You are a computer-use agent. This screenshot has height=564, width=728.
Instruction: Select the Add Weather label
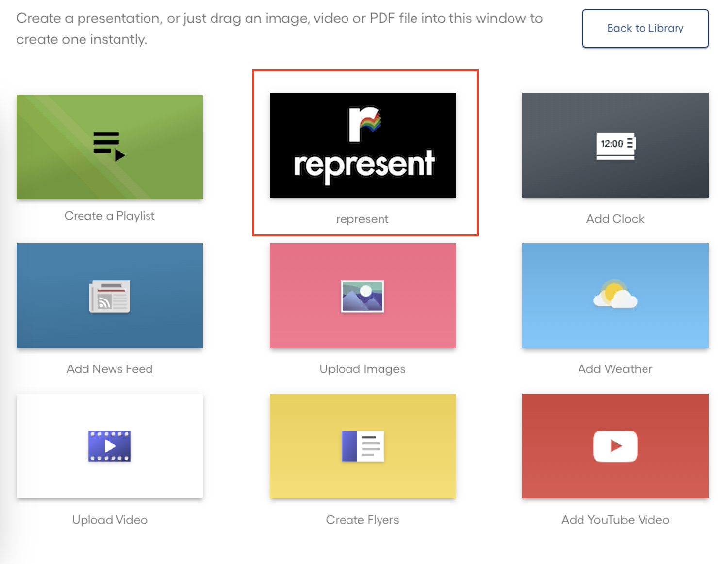[615, 369]
